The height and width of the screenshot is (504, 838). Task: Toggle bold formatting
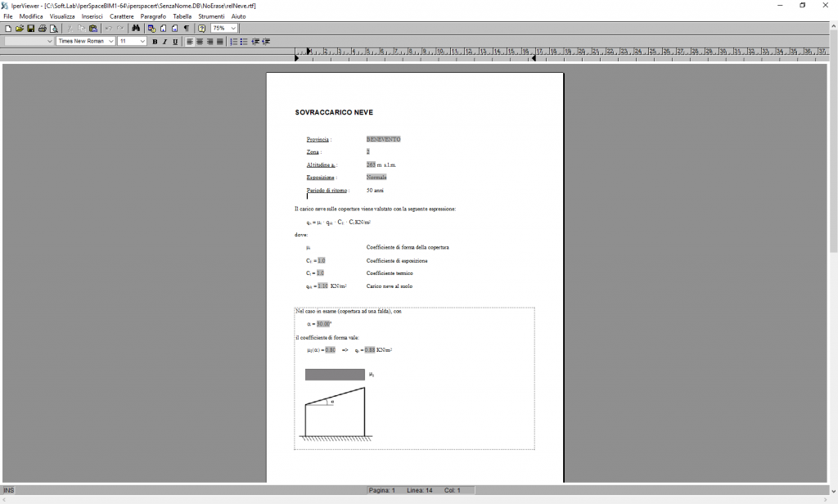click(x=155, y=41)
